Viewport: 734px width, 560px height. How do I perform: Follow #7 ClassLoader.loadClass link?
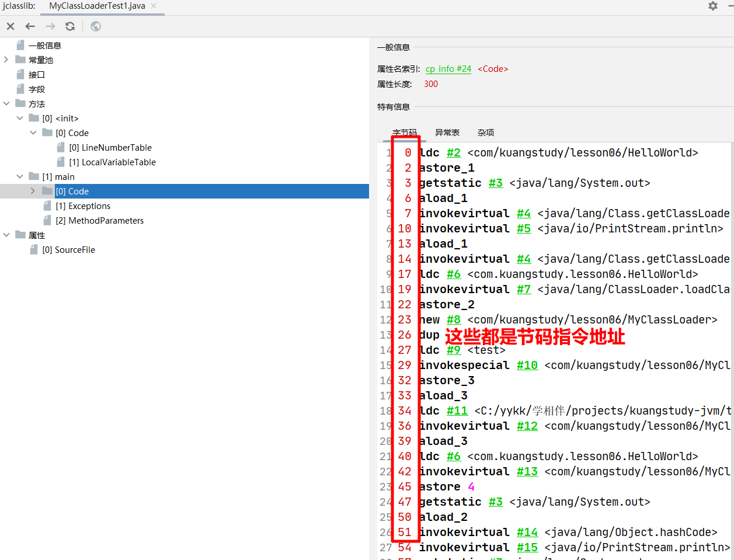coord(524,289)
